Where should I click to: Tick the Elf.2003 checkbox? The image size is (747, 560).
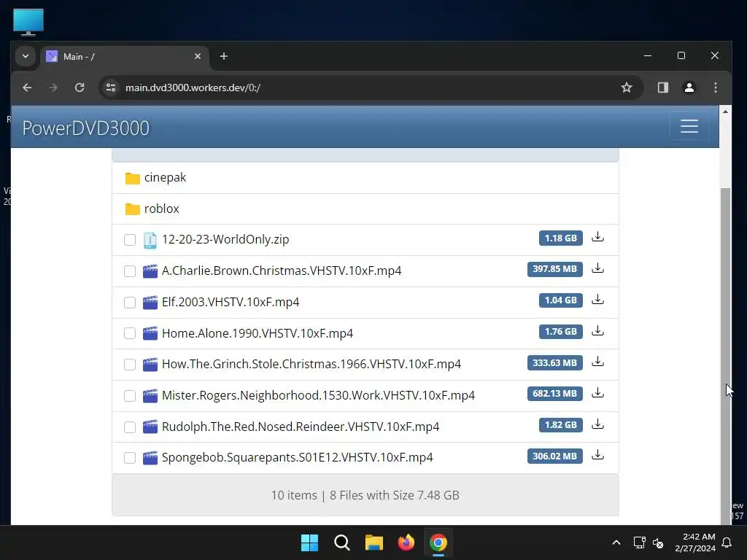tap(130, 303)
